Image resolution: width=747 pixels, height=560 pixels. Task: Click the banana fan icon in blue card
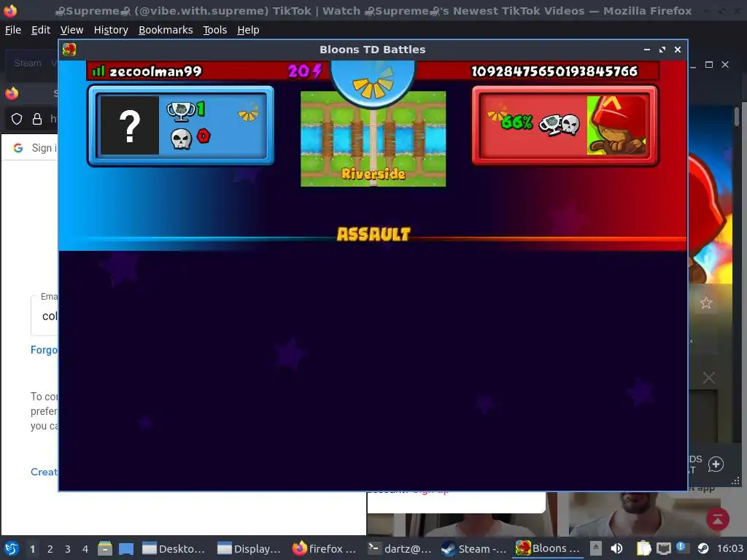[248, 113]
